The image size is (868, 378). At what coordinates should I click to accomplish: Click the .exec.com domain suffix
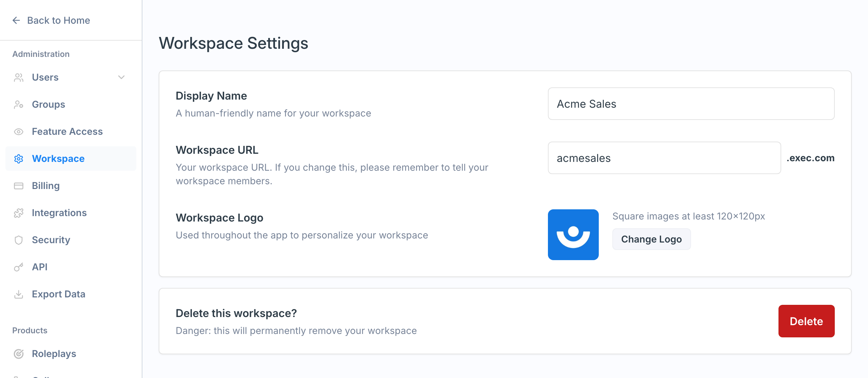[810, 158]
